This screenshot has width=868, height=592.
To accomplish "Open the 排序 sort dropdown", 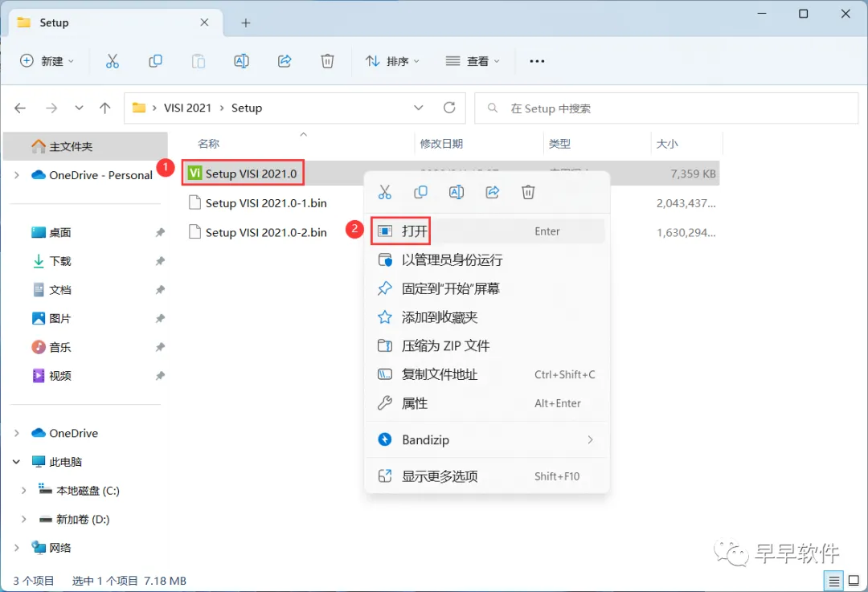I will coord(392,61).
